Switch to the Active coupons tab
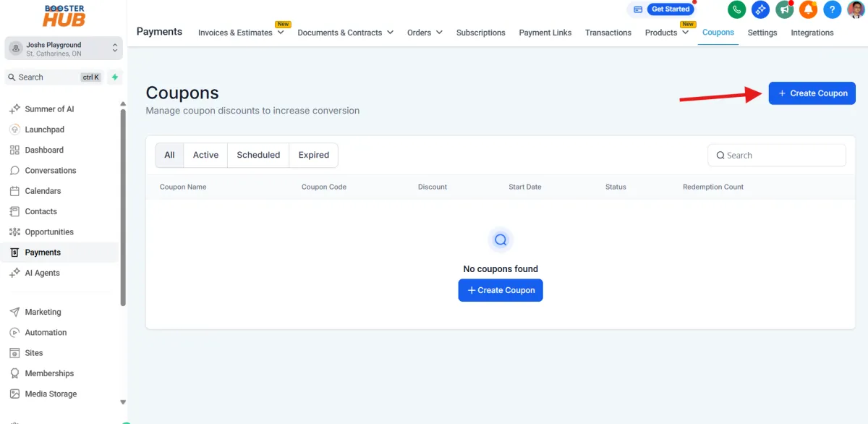 pos(205,155)
